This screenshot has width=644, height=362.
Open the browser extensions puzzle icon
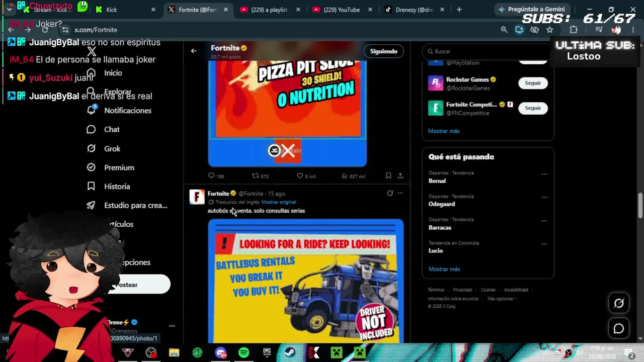[574, 30]
